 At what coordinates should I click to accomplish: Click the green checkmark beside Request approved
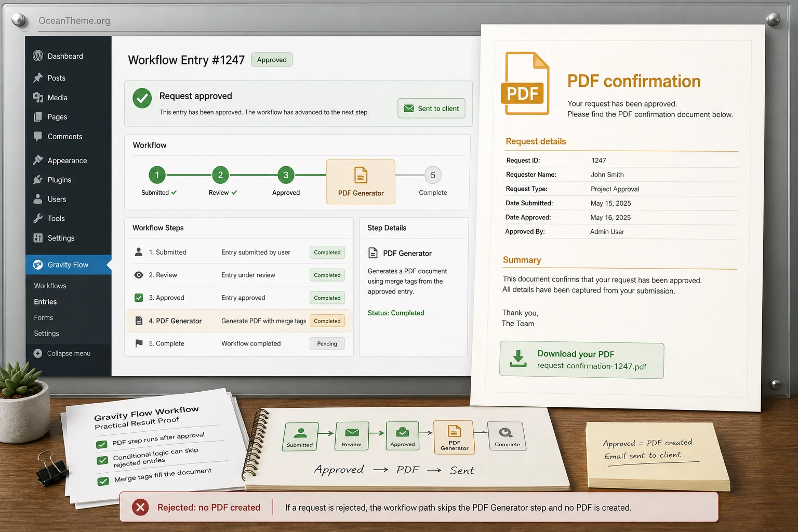[142, 98]
